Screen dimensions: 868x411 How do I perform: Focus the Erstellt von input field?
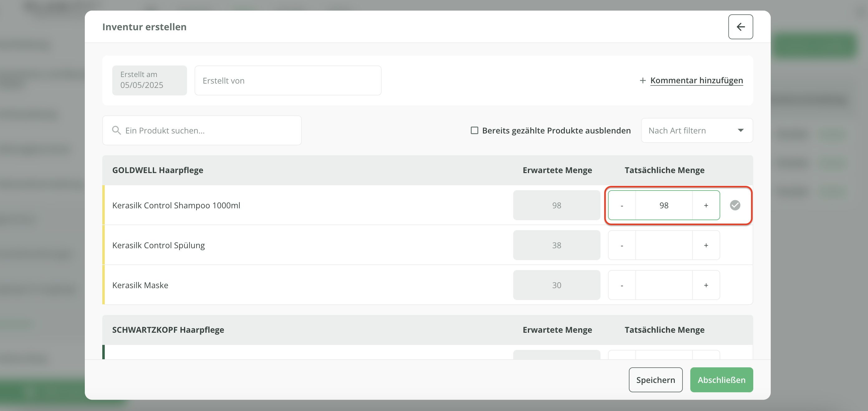coord(288,80)
